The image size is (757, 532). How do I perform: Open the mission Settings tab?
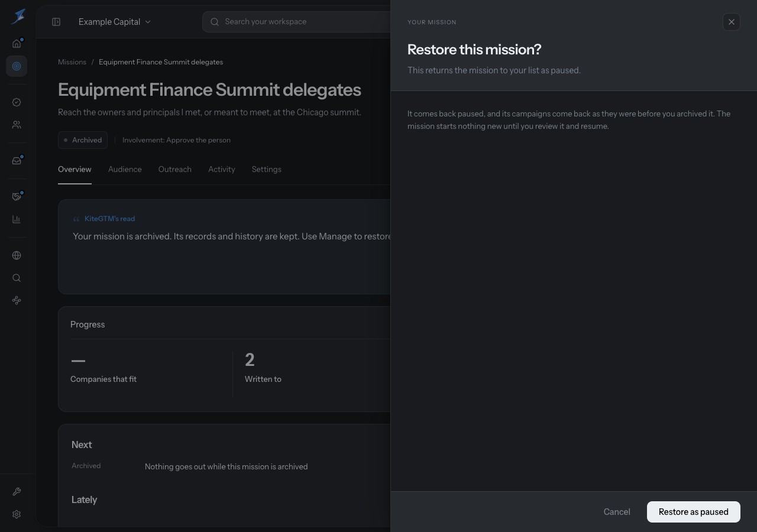(267, 170)
